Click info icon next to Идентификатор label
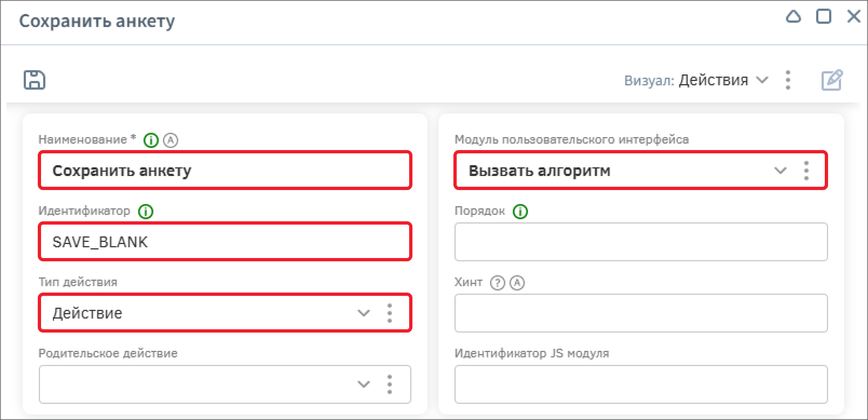 [146, 212]
